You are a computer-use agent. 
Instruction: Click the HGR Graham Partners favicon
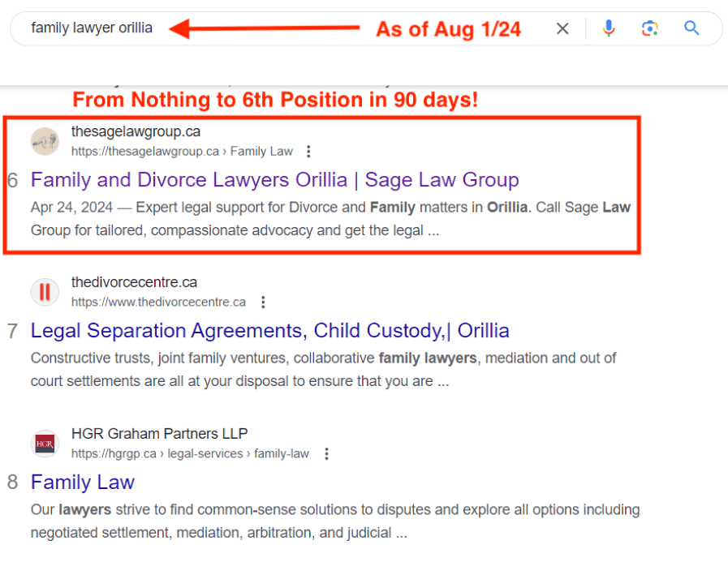(x=45, y=444)
